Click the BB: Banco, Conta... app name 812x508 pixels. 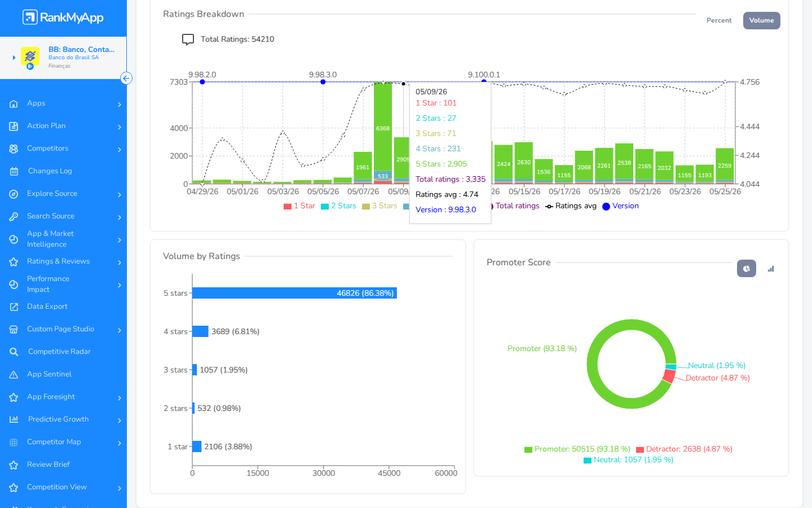point(81,50)
